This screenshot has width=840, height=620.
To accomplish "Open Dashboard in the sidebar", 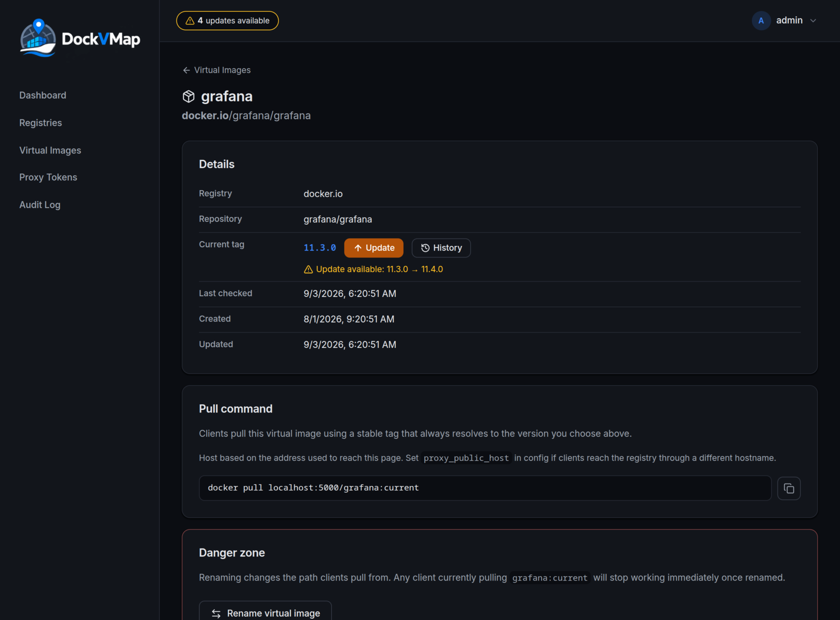I will pyautogui.click(x=43, y=95).
